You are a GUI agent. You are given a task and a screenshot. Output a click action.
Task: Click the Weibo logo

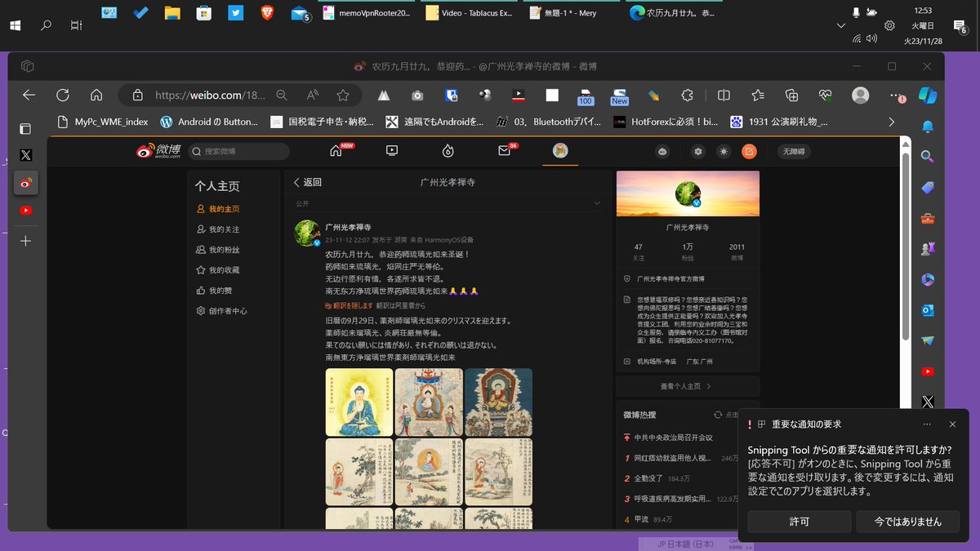157,151
